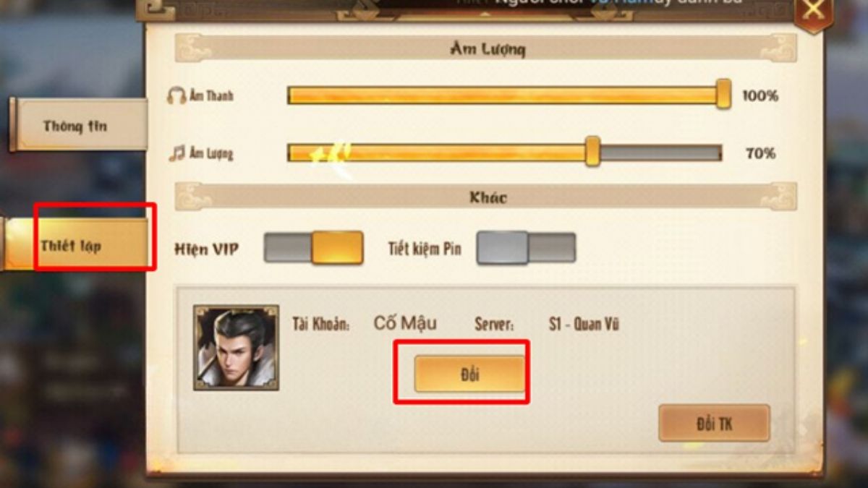The width and height of the screenshot is (868, 488).
Task: Toggle the Hiện VIP switch
Action: tap(313, 248)
